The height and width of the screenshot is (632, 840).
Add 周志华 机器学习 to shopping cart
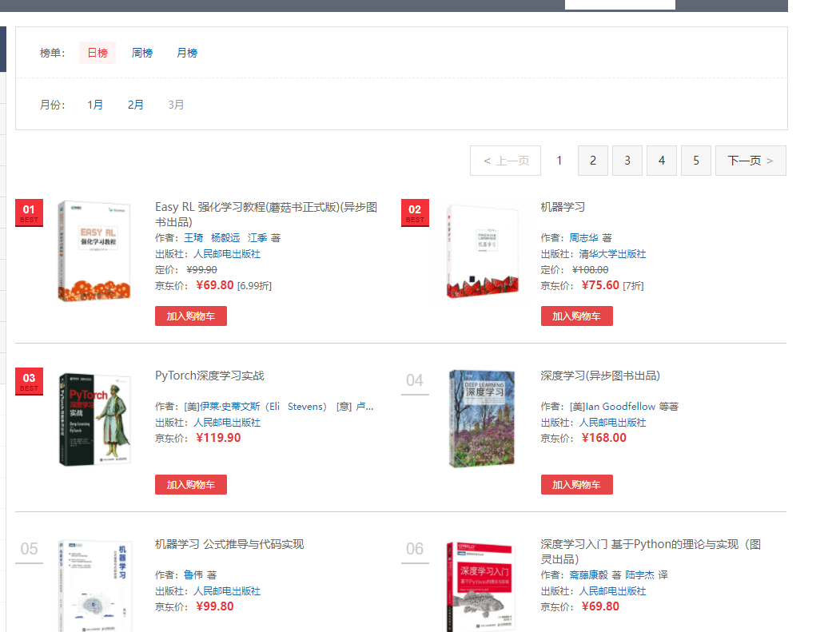click(576, 316)
